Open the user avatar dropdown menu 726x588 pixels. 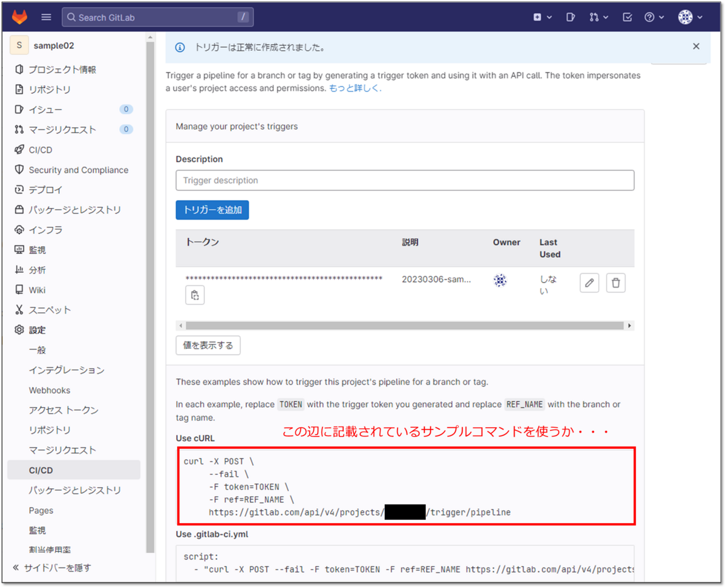click(685, 17)
